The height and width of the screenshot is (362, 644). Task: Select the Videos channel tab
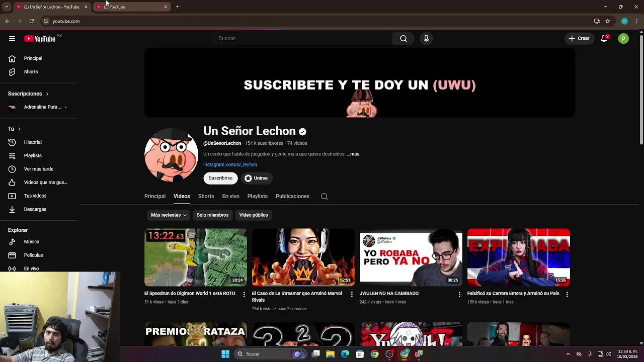tap(182, 197)
